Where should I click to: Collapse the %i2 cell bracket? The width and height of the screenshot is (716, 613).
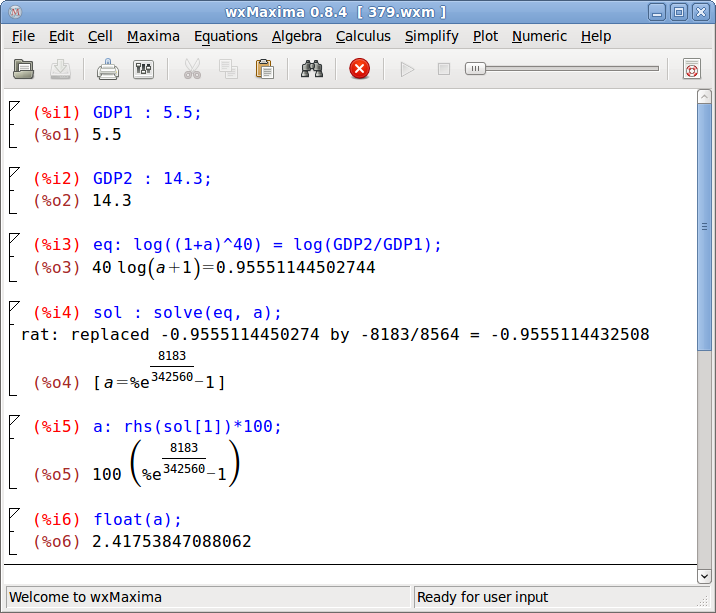pos(14,190)
